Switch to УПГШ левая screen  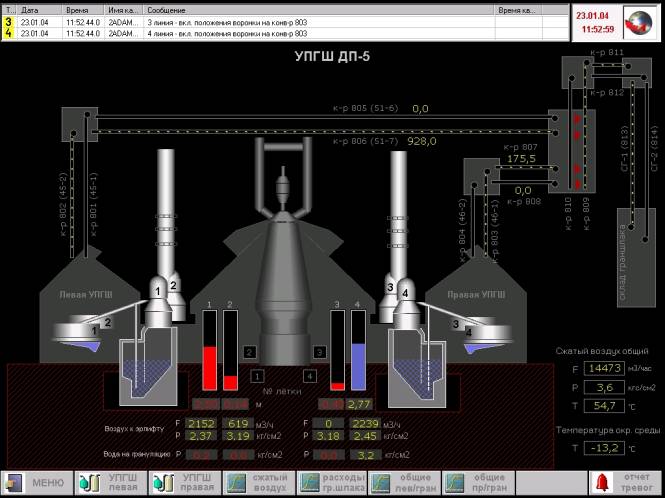(x=111, y=483)
